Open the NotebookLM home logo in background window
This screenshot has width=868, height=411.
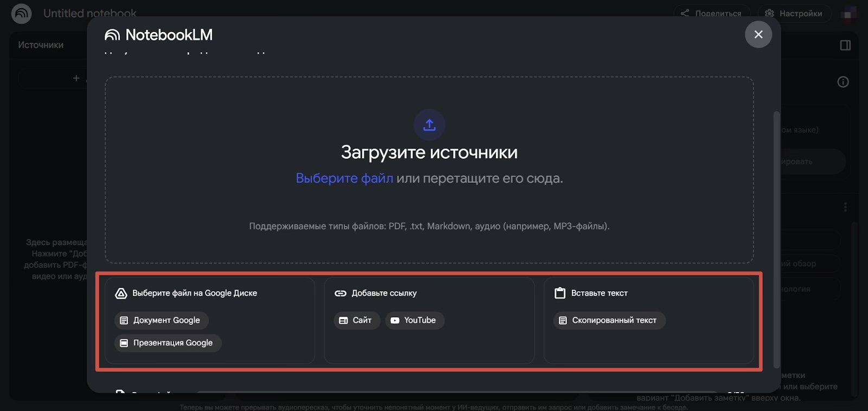click(x=22, y=14)
